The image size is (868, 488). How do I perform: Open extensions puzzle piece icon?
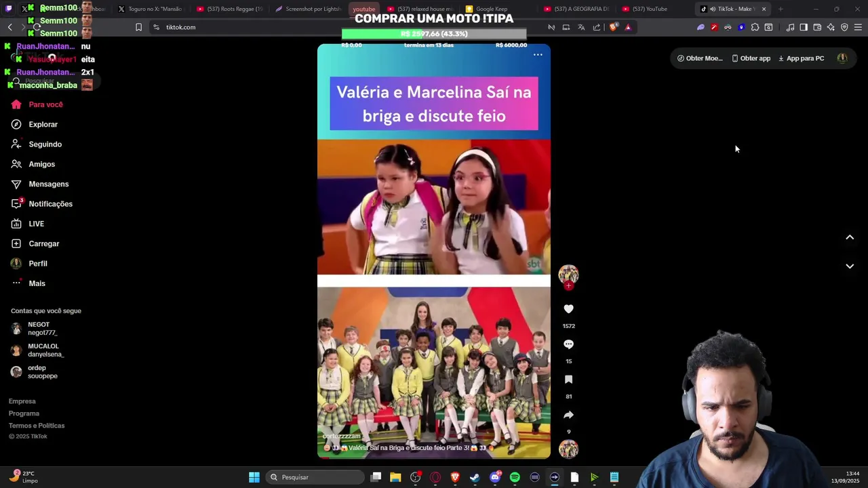click(x=755, y=27)
